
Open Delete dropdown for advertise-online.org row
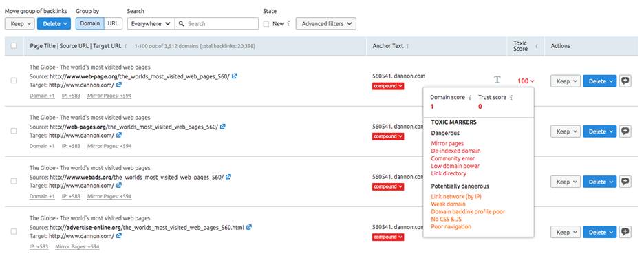(600, 232)
